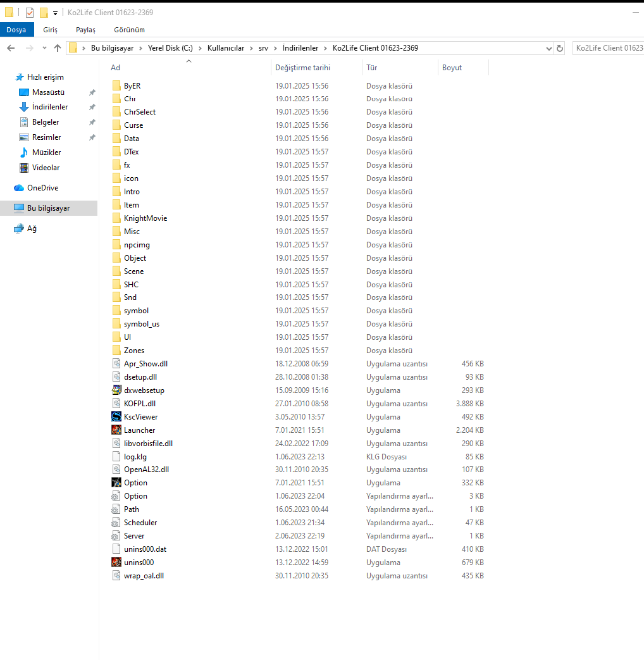
Task: Click the search box for Ko2Life Client
Action: coord(608,48)
